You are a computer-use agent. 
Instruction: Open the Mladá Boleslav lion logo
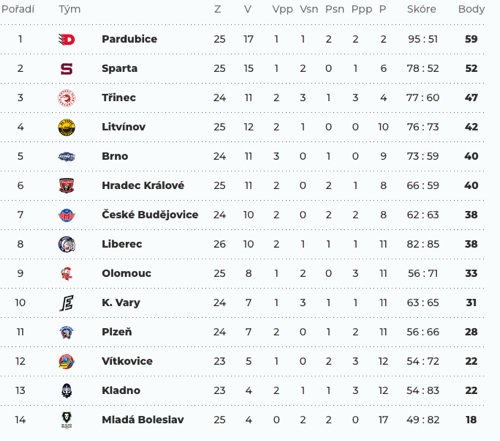tap(66, 420)
